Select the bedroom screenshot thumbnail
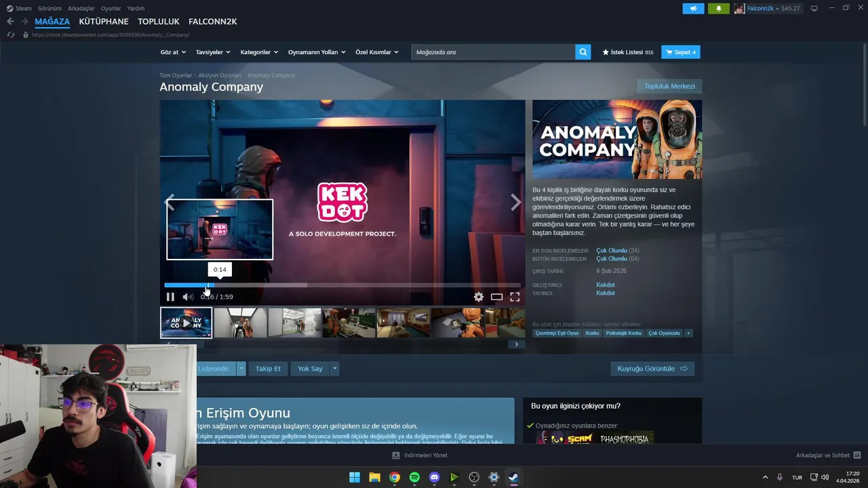 click(x=403, y=323)
